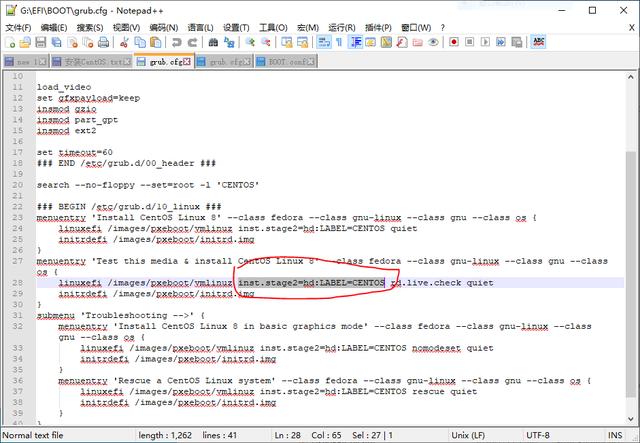The width and height of the screenshot is (640, 443).
Task: Print the document using printer icon
Action: click(104, 42)
